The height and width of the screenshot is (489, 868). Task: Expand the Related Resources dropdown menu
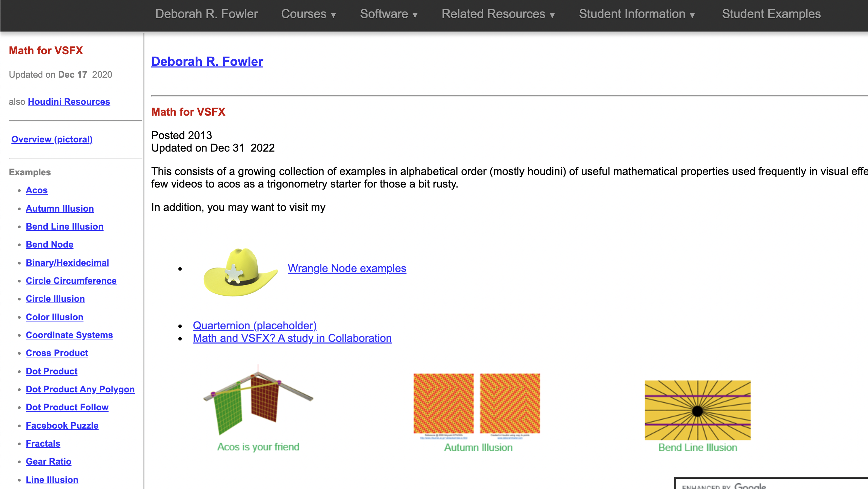[498, 14]
